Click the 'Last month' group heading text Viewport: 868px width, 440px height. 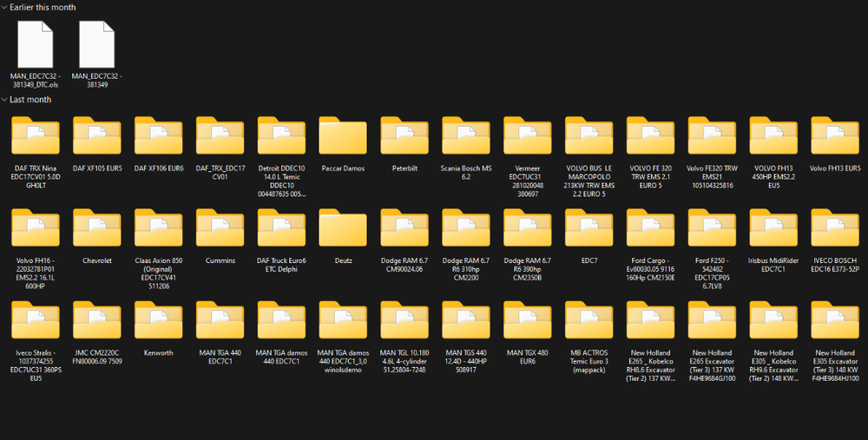30,100
